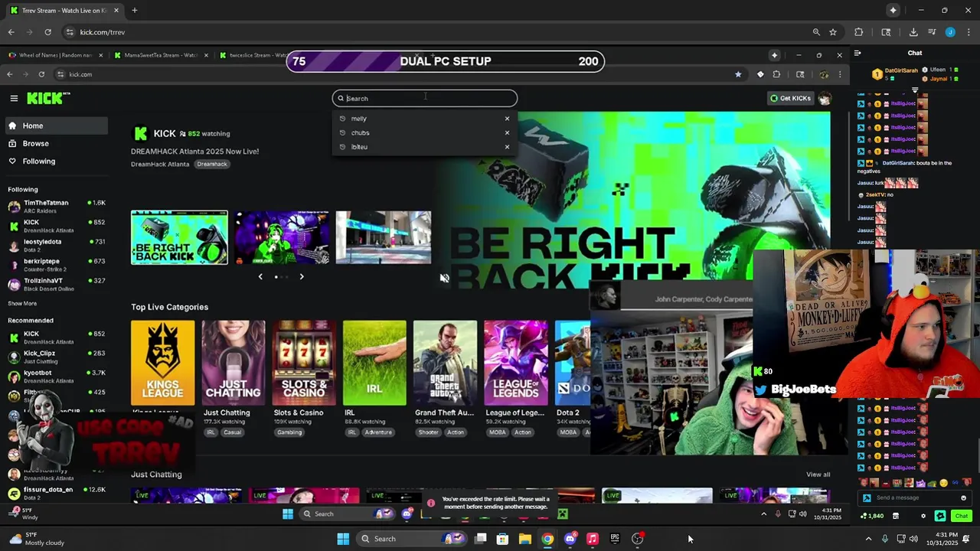Open the chat shop icon next to 1,840
The width and height of the screenshot is (980, 551).
[x=895, y=517]
